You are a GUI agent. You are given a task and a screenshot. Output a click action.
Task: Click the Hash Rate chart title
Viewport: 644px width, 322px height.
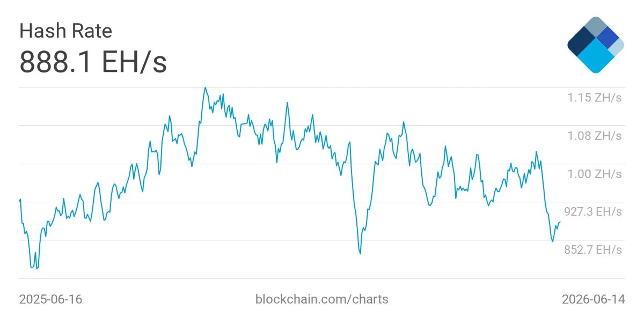point(65,31)
